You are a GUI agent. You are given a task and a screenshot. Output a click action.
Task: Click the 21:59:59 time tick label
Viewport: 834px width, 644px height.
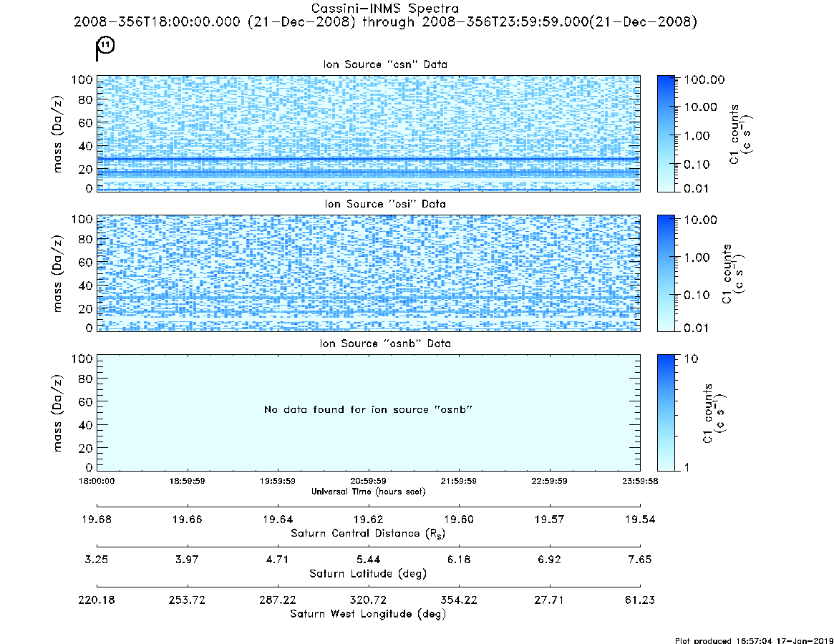pyautogui.click(x=458, y=481)
